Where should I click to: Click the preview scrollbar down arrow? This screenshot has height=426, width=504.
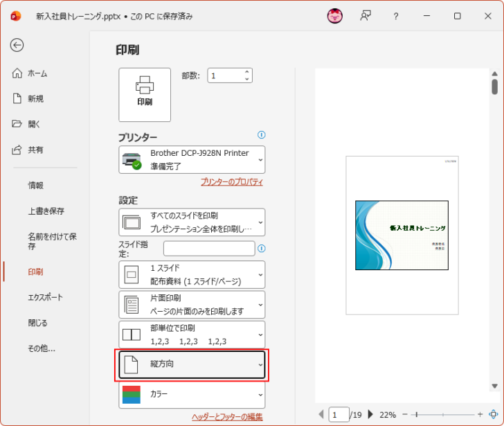point(495,386)
